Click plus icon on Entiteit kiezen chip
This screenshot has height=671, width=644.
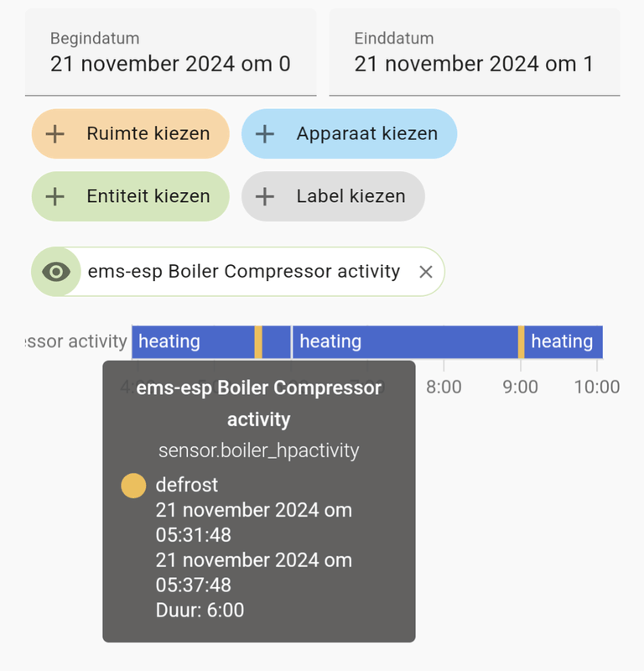(55, 196)
